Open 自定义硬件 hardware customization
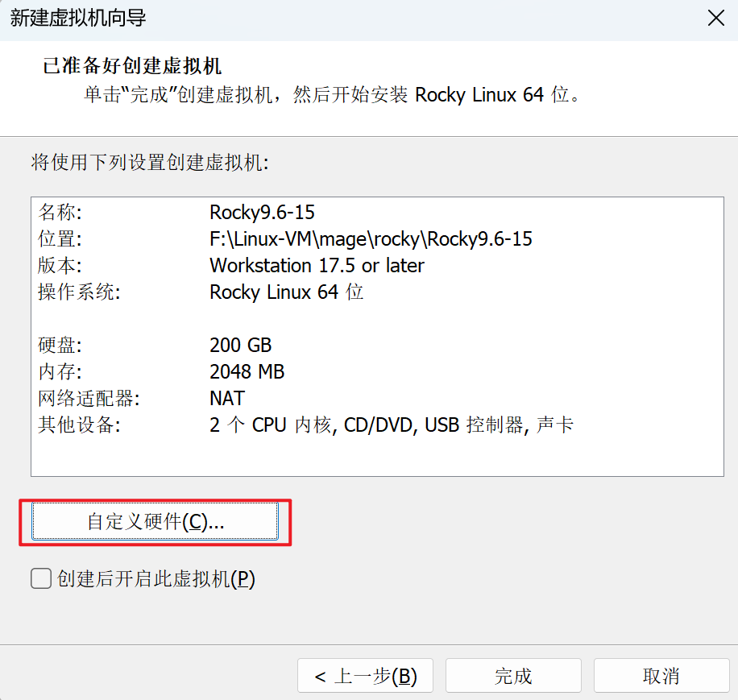Screen dimensions: 738x700 point(155,522)
